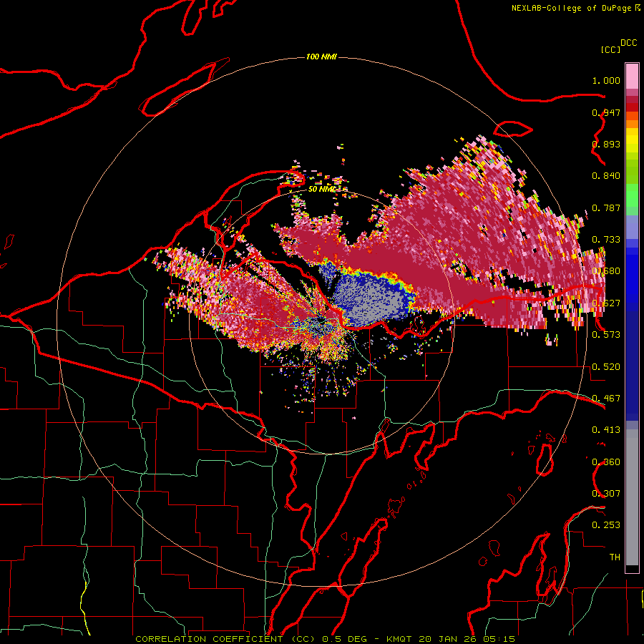This screenshot has width=644, height=644.
Task: Click the 50 NMI range ring label
Action: click(x=321, y=189)
